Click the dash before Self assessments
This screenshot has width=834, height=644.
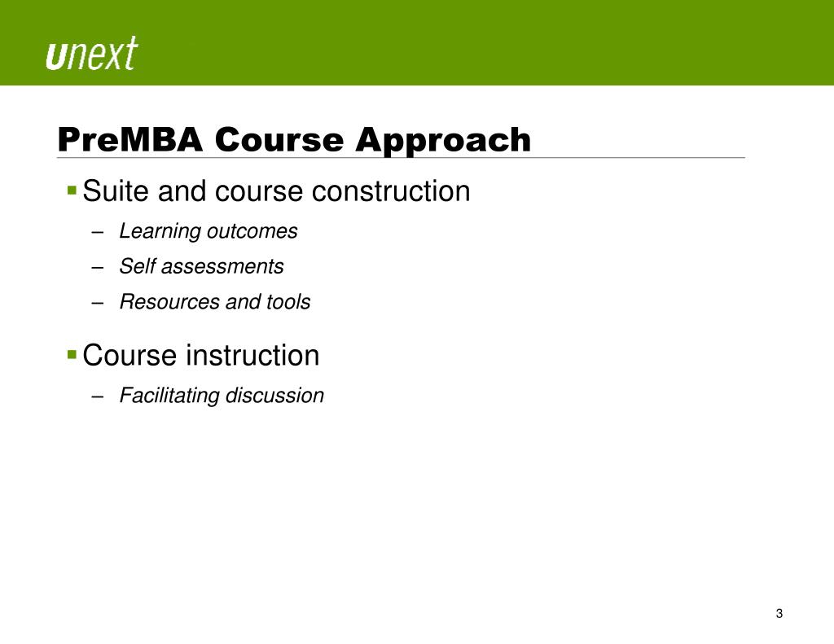point(97,268)
